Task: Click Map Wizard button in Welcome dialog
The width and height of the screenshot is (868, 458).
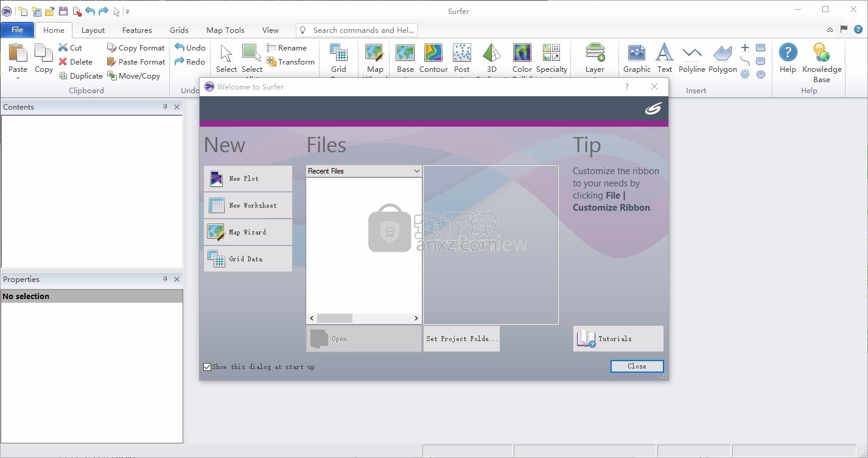Action: click(x=248, y=232)
